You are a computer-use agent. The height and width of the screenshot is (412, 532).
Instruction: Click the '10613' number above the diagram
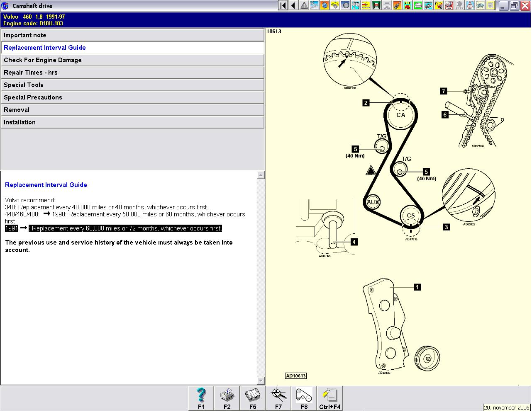coord(274,32)
